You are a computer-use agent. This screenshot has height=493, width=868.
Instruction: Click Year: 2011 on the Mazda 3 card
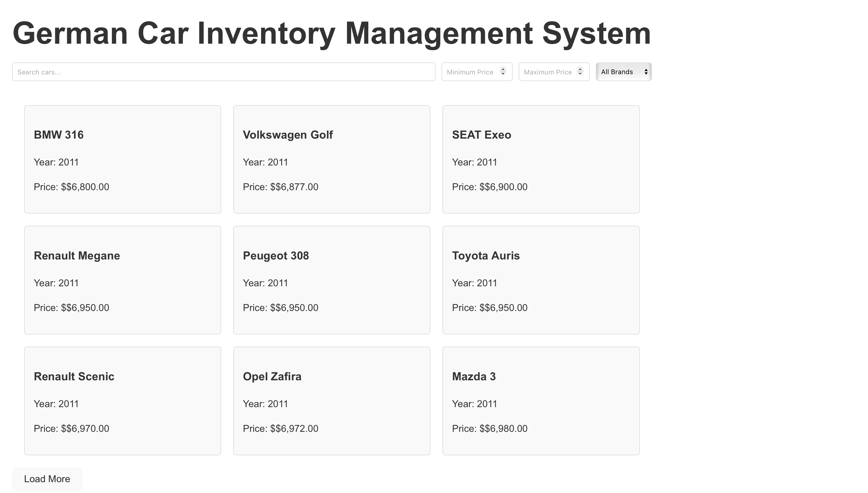coord(475,404)
